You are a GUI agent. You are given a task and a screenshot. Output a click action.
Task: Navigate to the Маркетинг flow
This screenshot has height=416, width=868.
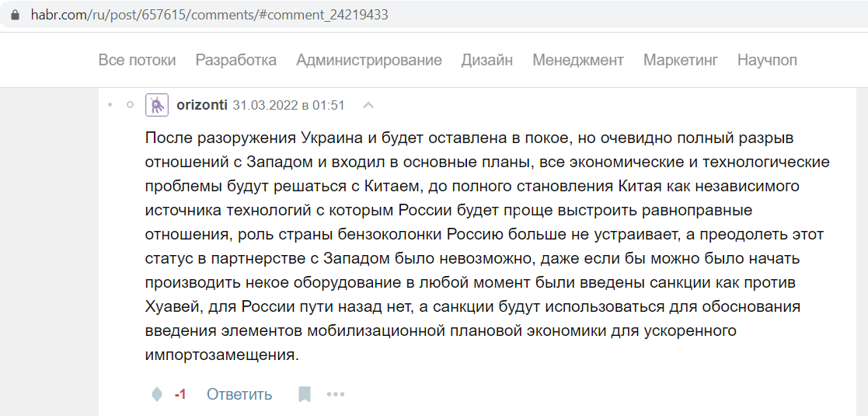(681, 61)
